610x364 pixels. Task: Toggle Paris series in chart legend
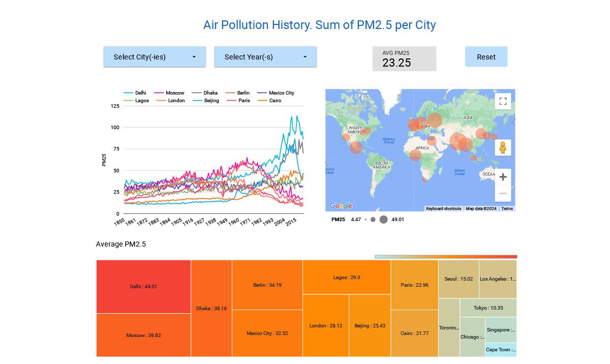[238, 101]
